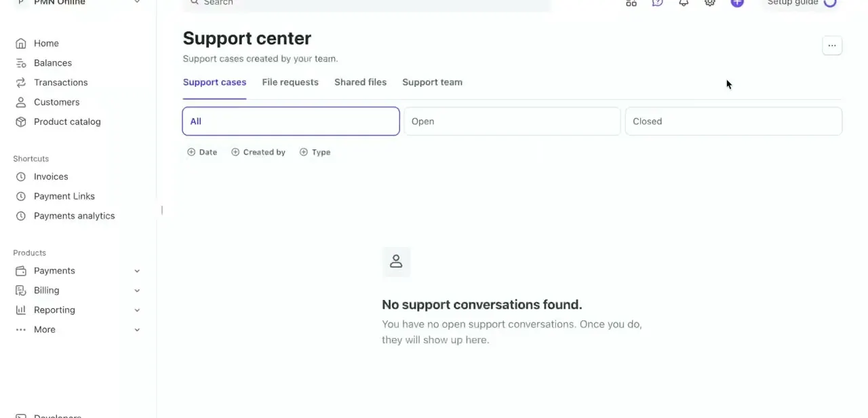This screenshot has height=418, width=868.
Task: Open the three-dots overflow menu
Action: [832, 45]
